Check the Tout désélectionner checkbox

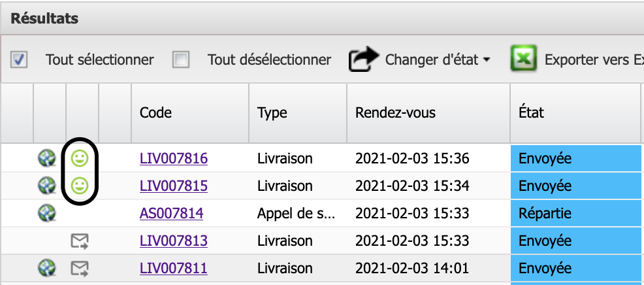click(181, 60)
